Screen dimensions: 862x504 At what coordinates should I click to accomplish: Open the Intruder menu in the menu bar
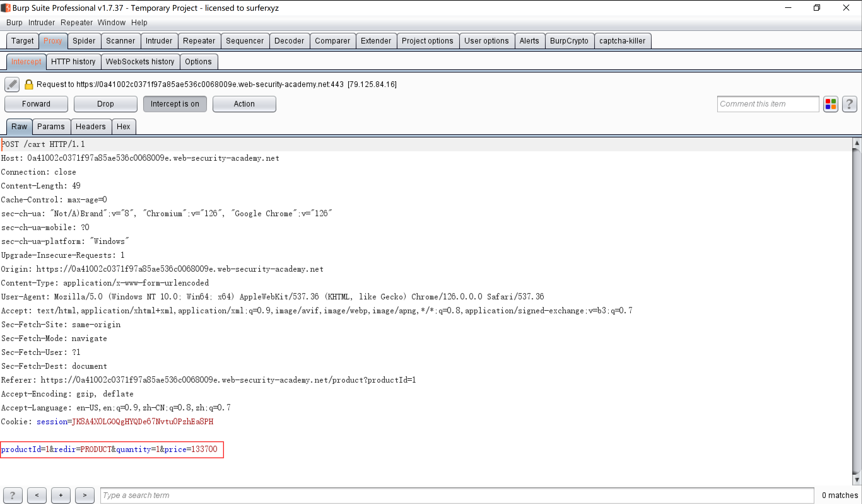[x=41, y=23]
